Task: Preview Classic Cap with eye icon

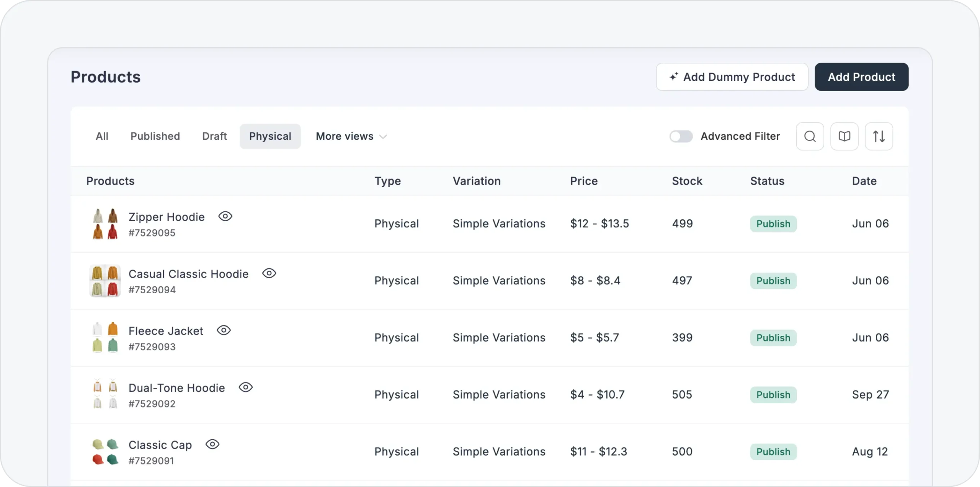Action: click(x=212, y=445)
